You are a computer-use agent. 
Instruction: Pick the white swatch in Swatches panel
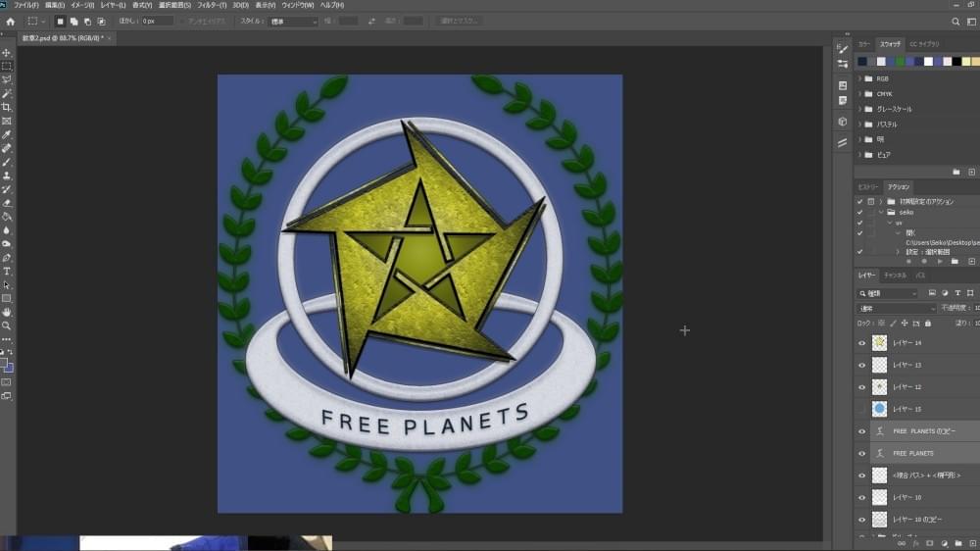click(928, 62)
